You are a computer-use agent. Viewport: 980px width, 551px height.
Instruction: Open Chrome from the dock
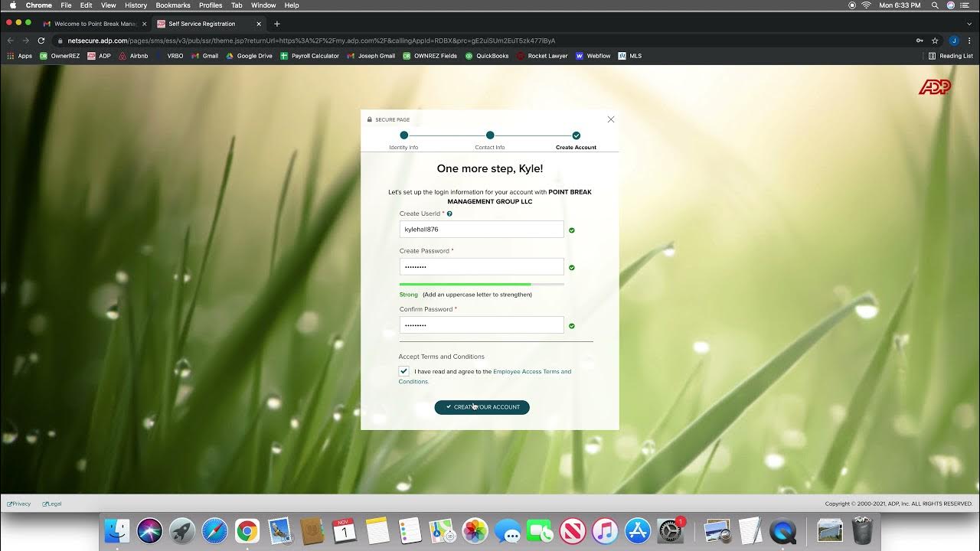click(x=247, y=530)
